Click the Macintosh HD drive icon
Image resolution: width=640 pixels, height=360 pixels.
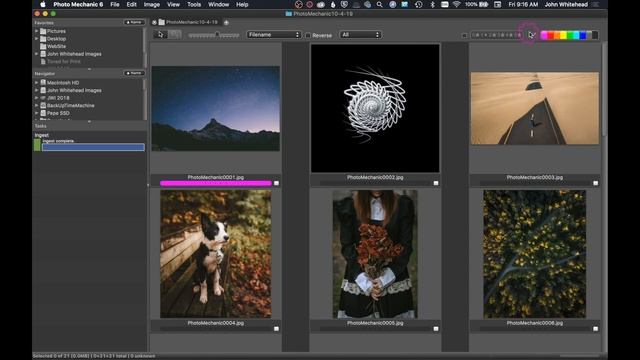point(43,82)
